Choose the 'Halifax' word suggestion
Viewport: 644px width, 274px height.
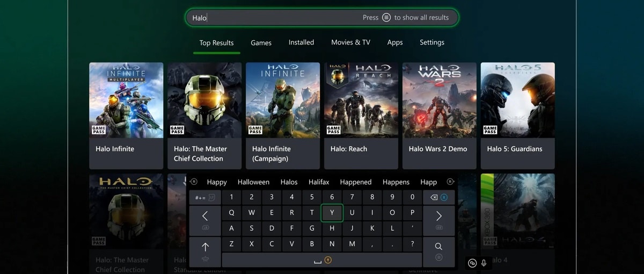[x=319, y=182]
